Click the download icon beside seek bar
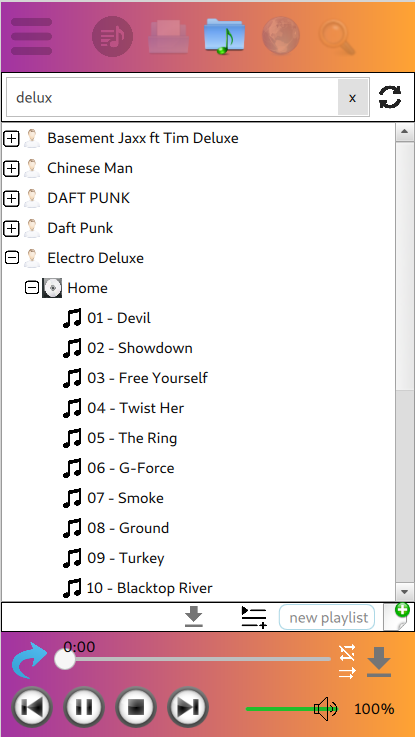 379,662
